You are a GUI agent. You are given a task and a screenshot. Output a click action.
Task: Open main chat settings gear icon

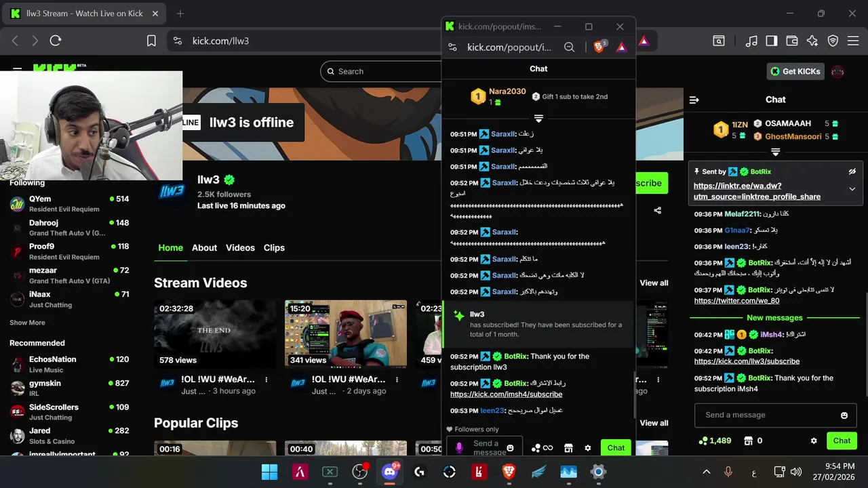click(814, 441)
